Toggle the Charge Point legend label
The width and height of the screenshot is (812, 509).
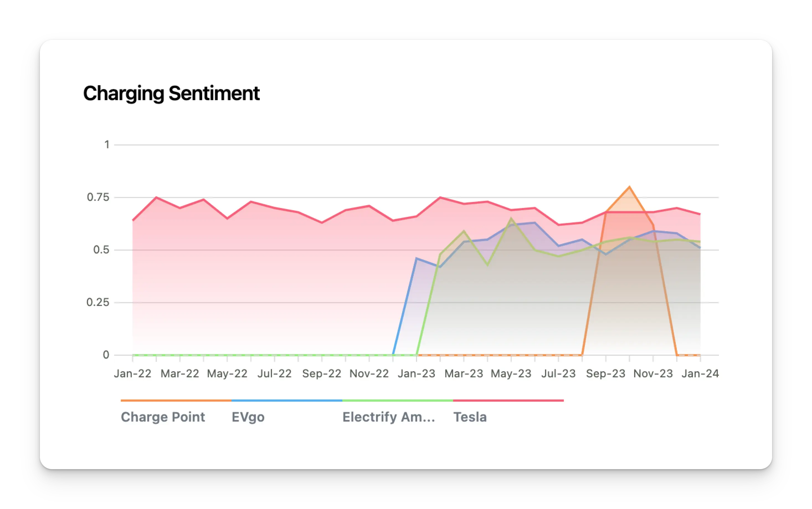pyautogui.click(x=163, y=417)
